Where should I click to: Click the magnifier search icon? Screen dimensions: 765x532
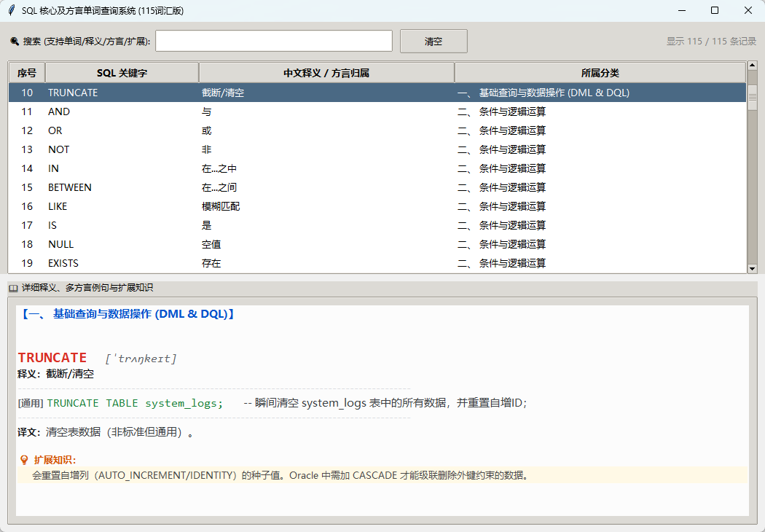coord(15,42)
